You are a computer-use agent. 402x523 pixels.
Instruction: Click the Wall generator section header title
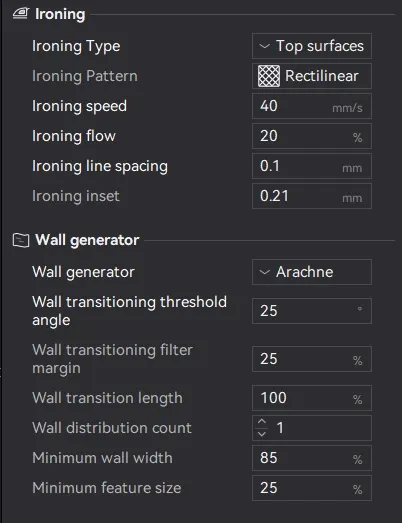coord(87,240)
